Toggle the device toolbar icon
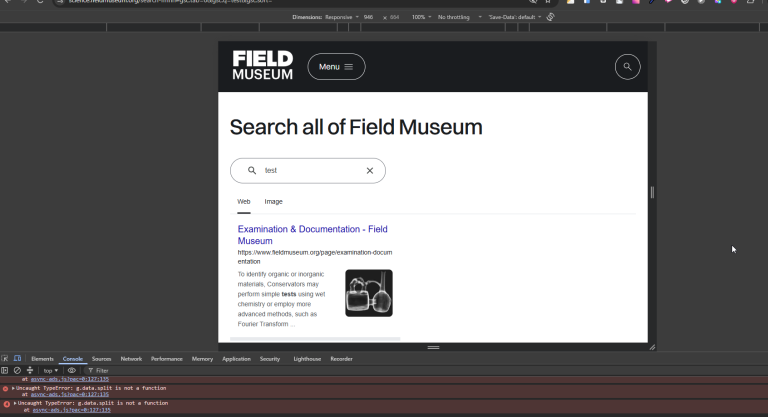Screen dimensions: 768x417 click(17, 359)
